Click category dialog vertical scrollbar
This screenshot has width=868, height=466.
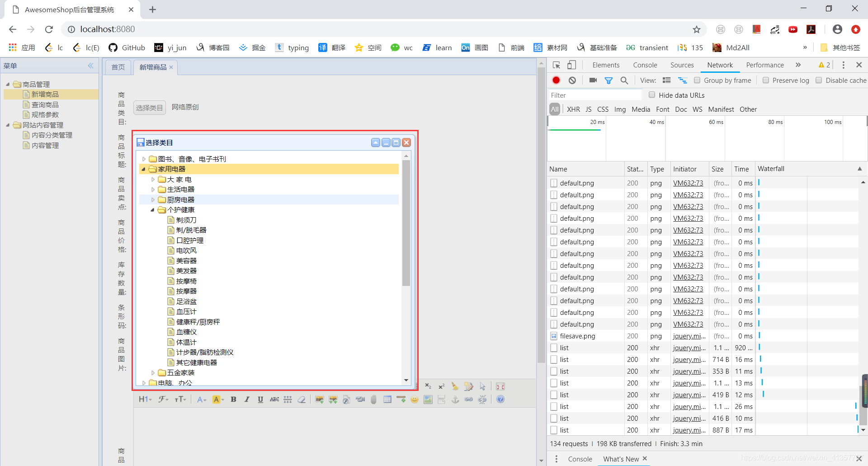[x=406, y=223]
